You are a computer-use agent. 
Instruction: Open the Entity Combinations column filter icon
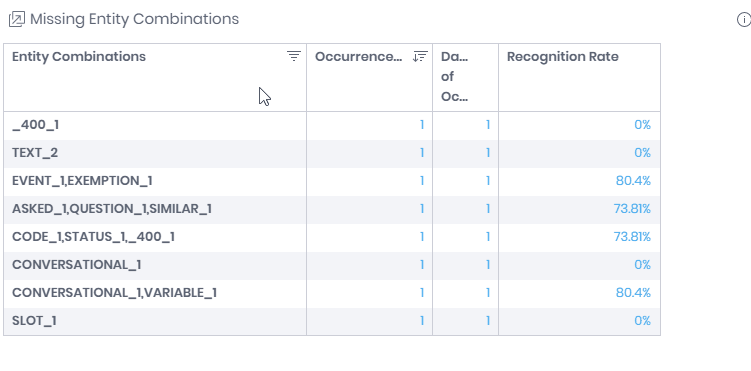click(x=294, y=56)
